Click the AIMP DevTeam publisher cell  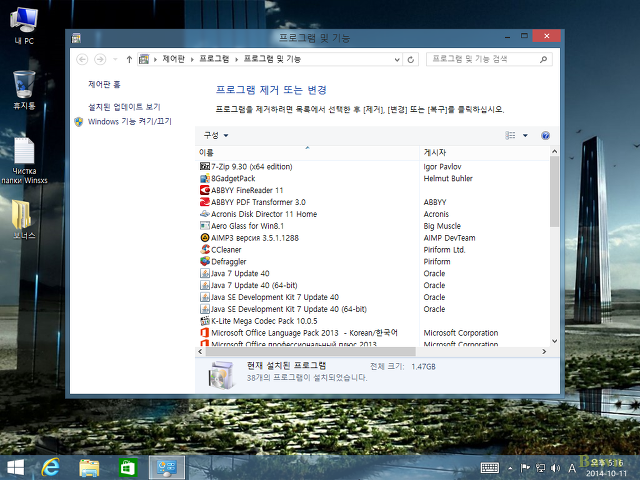pos(449,238)
